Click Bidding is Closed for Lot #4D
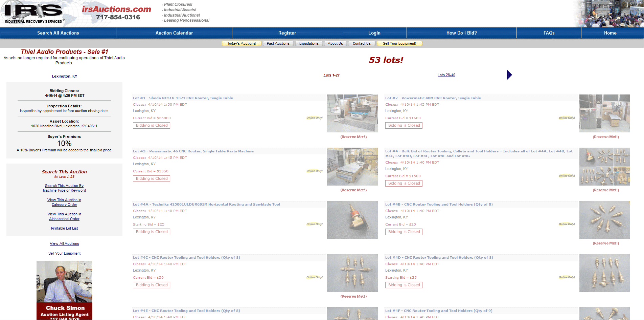The height and width of the screenshot is (320, 644). coord(404,285)
